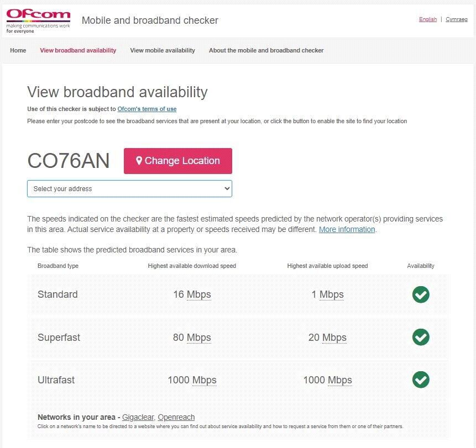Navigate to the Home menu item

point(18,50)
